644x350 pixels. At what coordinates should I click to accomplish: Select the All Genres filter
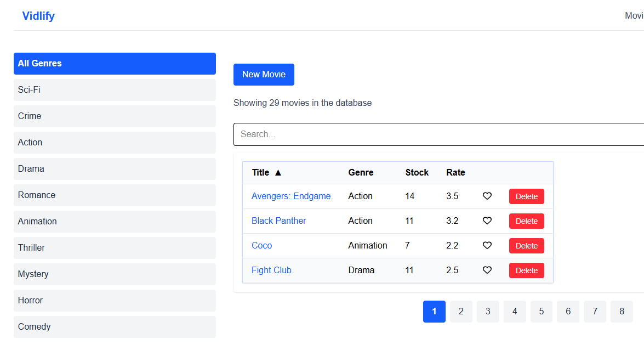tap(115, 63)
